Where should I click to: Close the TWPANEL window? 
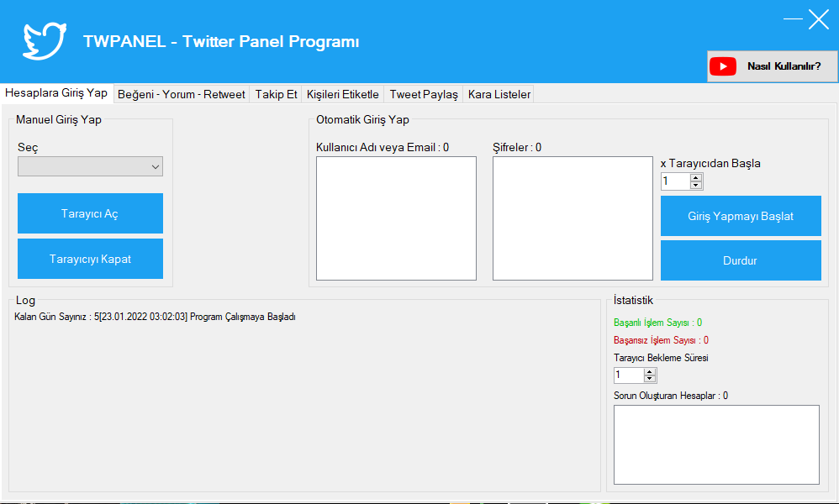coord(819,19)
